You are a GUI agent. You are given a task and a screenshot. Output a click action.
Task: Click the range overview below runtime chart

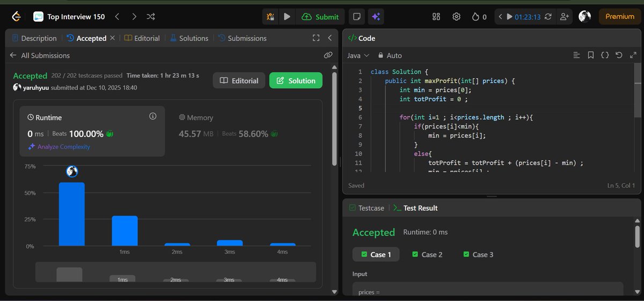coord(175,272)
